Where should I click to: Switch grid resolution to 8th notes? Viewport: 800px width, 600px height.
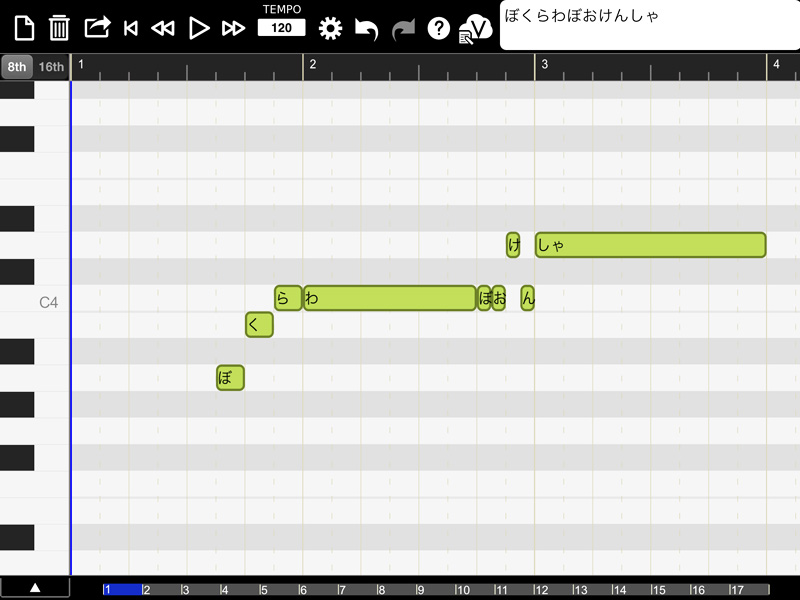coord(15,66)
